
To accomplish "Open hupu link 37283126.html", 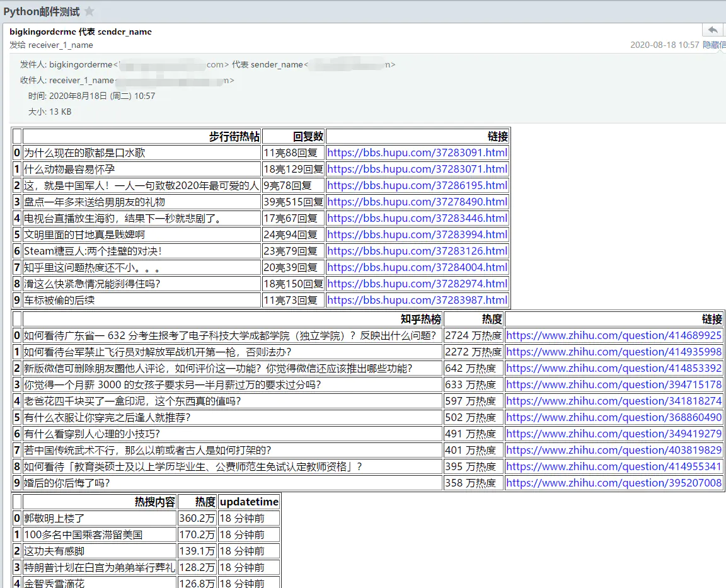I will coord(417,251).
